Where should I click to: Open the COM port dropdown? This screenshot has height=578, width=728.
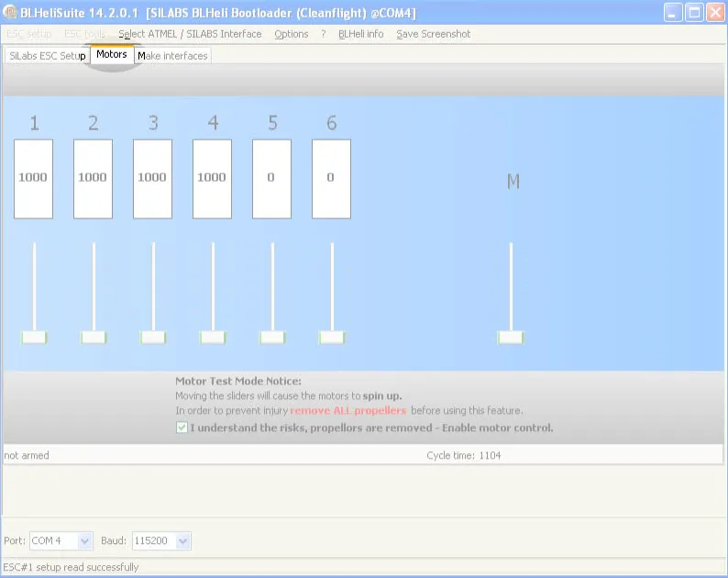tap(84, 541)
